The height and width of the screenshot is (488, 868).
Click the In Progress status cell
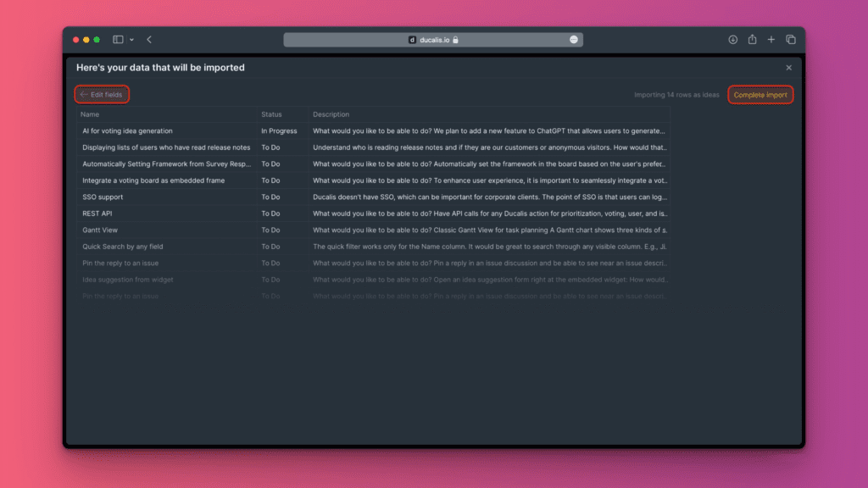279,131
